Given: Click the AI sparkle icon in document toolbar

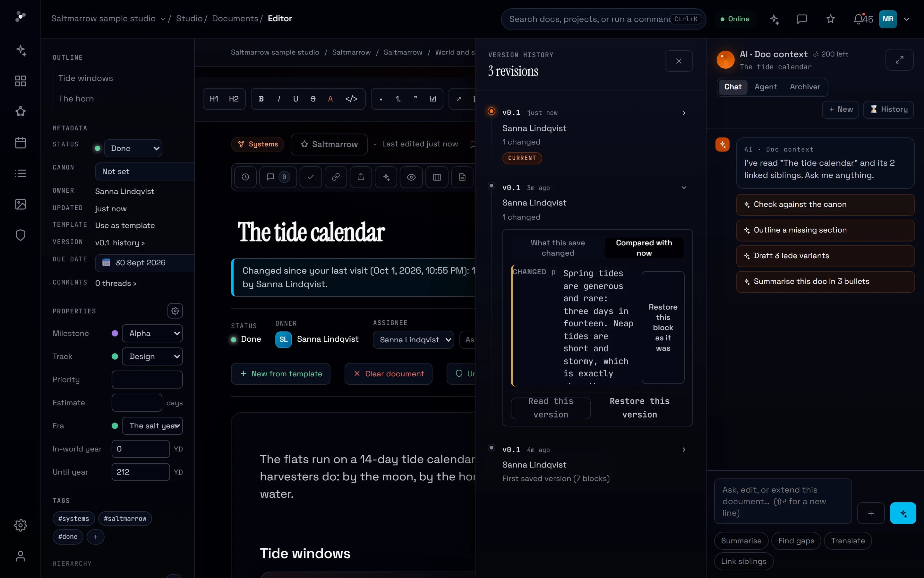Looking at the screenshot, I should coord(386,177).
